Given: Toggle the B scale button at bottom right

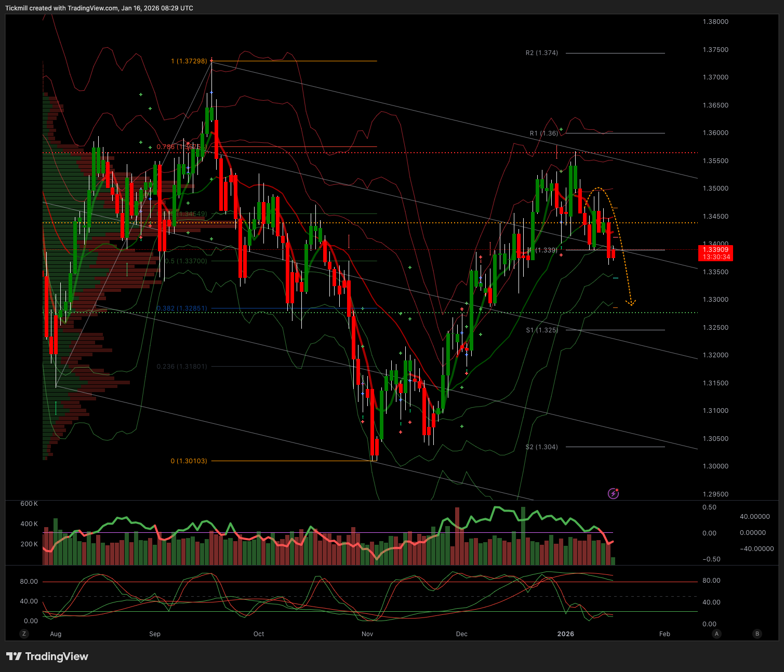Looking at the screenshot, I should pos(757,634).
